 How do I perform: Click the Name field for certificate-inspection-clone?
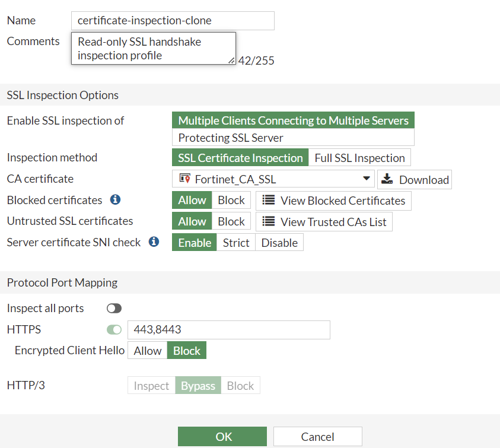[172, 20]
